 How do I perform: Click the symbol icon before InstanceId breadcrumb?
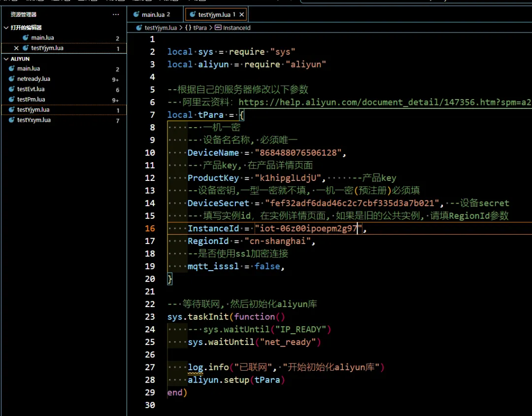click(x=218, y=28)
